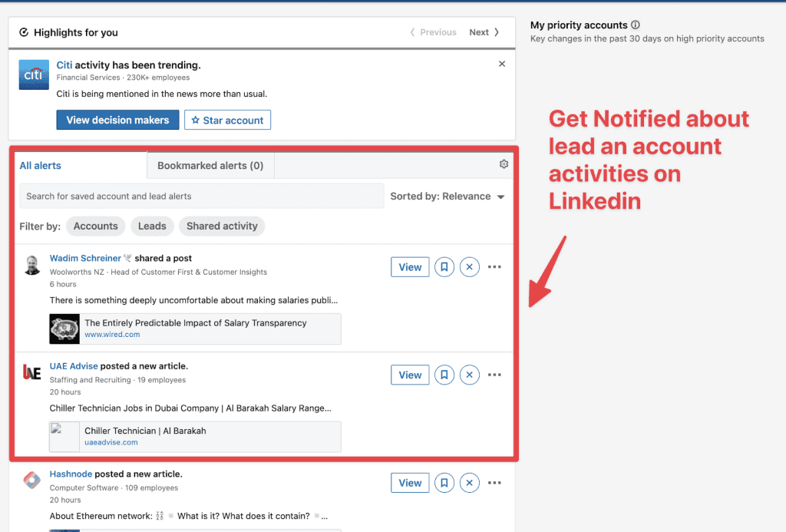The height and width of the screenshot is (532, 786).
Task: Toggle the Shared activity filter chip
Action: coord(222,226)
